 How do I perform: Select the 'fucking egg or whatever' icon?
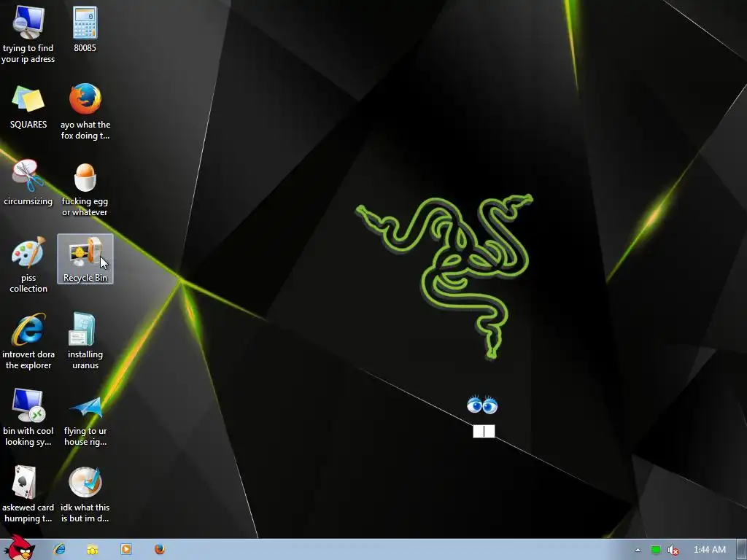tap(85, 189)
